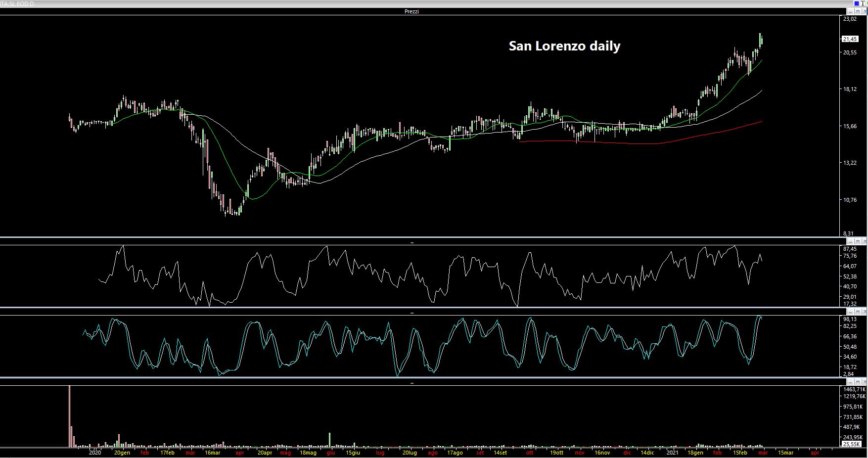Minimize the stochastic oscillator panel
Screen dimensions: 868x458
[x=850, y=312]
